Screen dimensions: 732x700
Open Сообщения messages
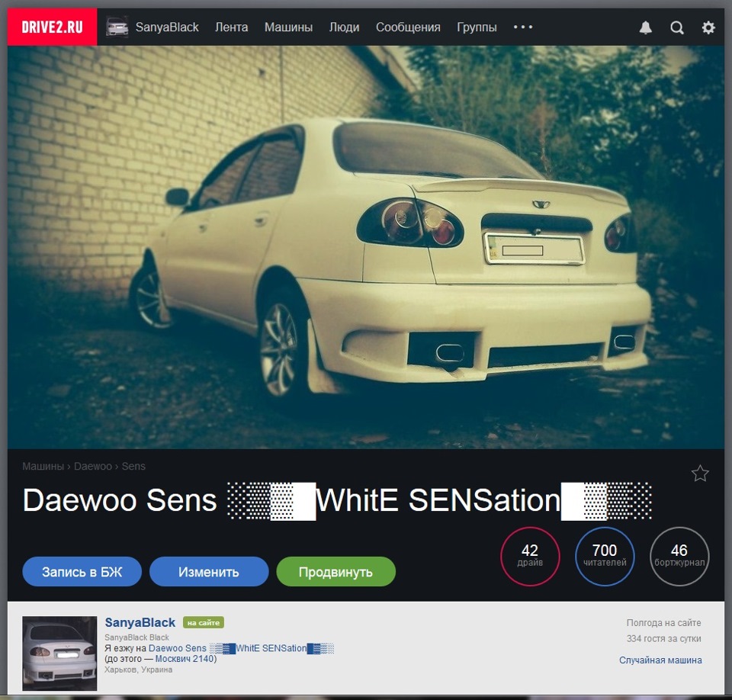[x=408, y=27]
